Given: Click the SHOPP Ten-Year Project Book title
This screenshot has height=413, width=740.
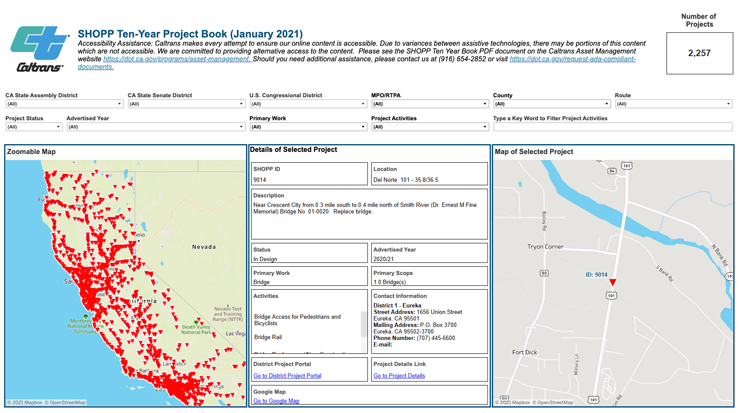Looking at the screenshot, I should tap(190, 34).
